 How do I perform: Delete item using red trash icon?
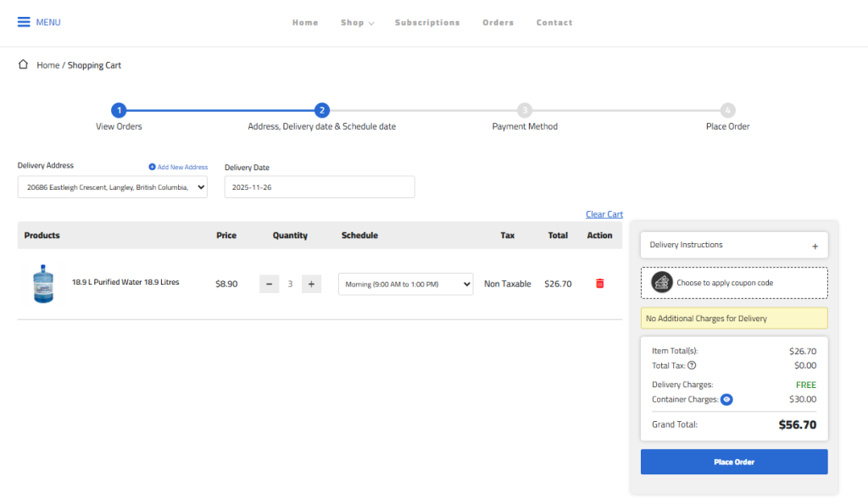(x=599, y=284)
